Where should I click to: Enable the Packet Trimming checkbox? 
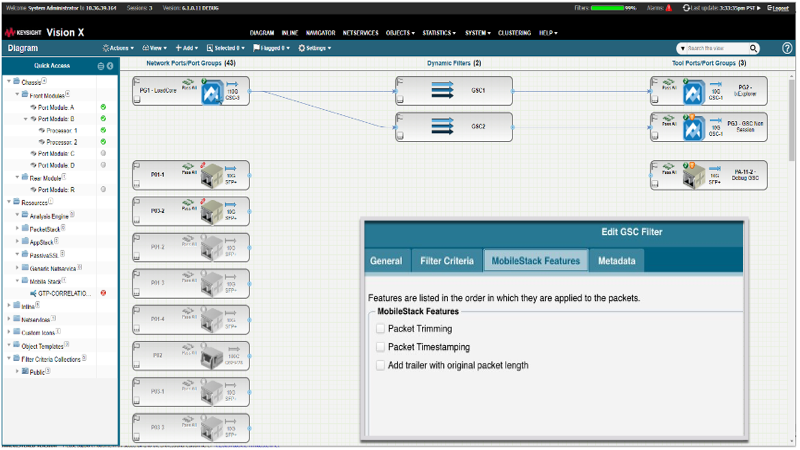tap(380, 329)
